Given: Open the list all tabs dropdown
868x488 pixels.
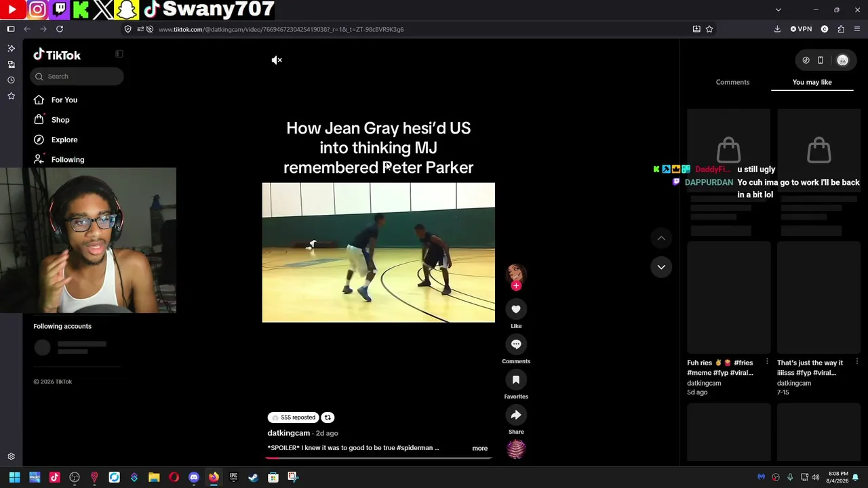Looking at the screenshot, I should click(778, 10).
